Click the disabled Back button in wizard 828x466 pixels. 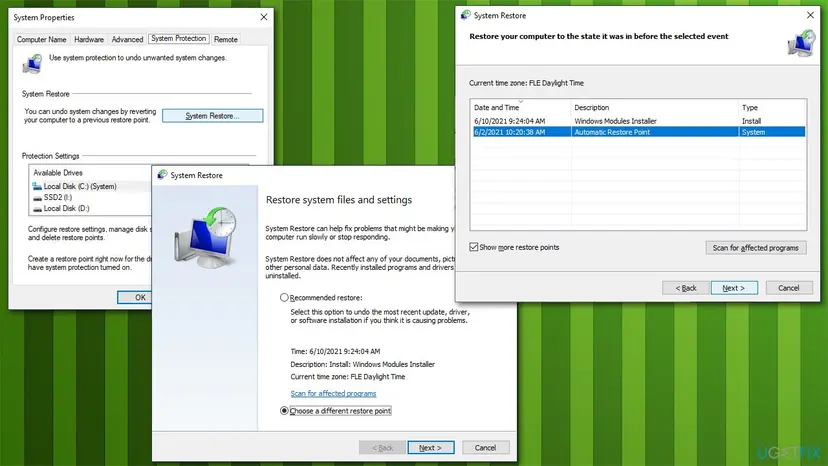382,448
